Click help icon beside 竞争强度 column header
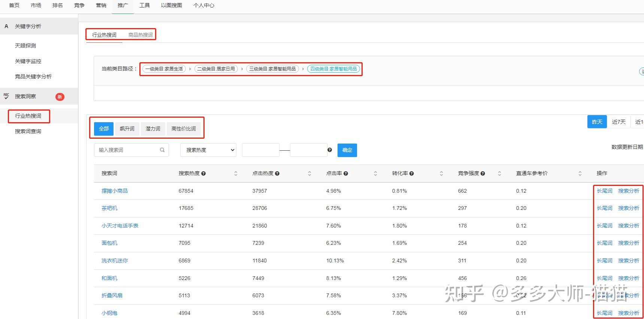 (483, 174)
